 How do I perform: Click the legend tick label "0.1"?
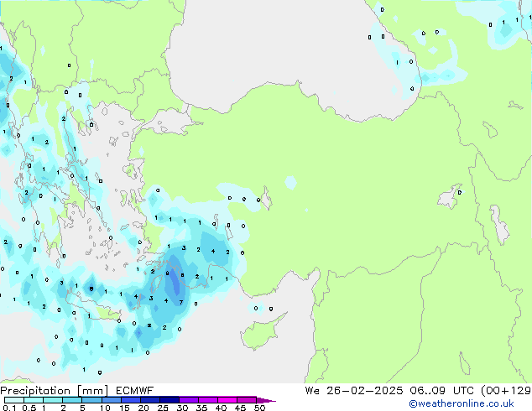[9, 408]
